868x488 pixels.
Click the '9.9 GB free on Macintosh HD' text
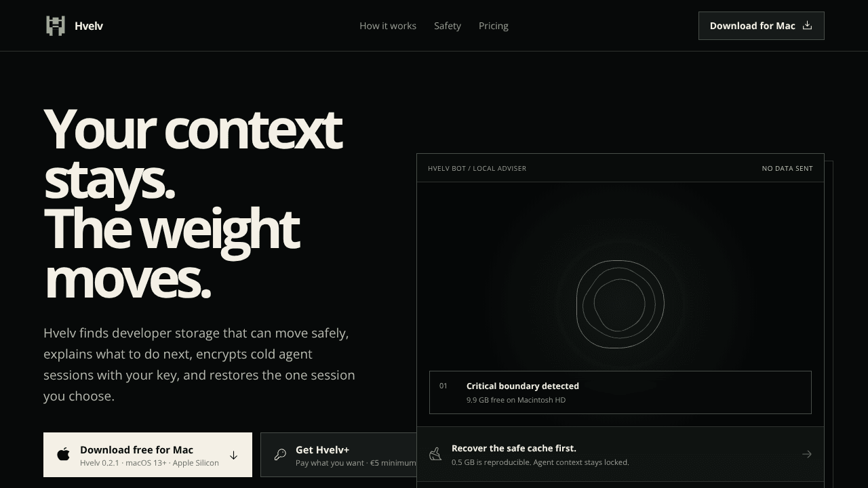[x=516, y=400]
